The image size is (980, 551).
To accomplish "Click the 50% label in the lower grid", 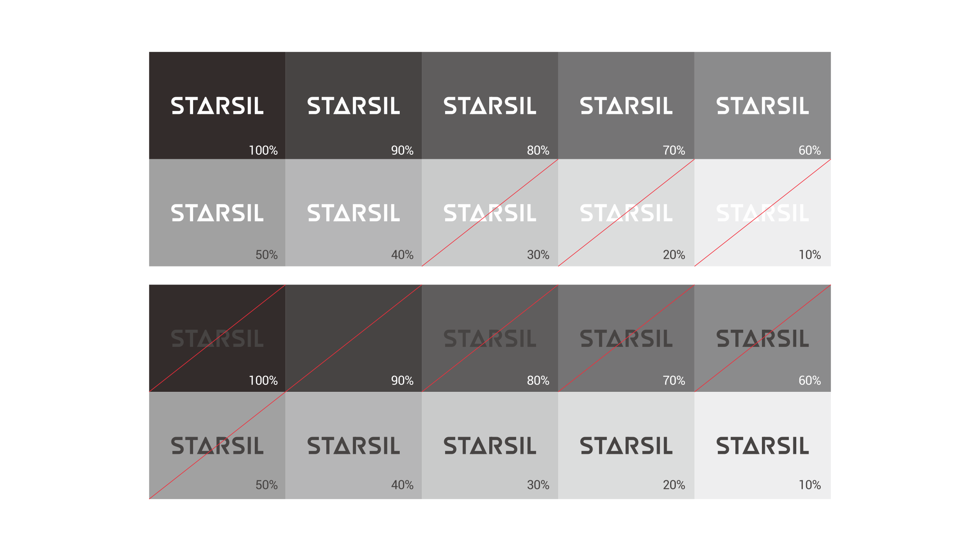I will pos(266,485).
